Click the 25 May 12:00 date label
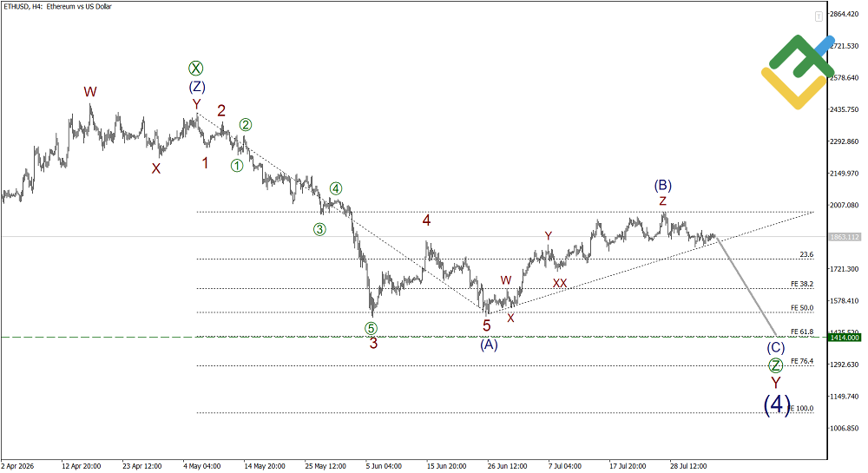The height and width of the screenshot is (473, 868). pos(325,466)
